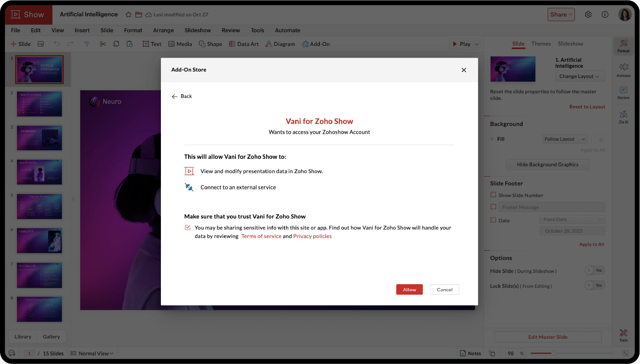The width and height of the screenshot is (640, 364).
Task: Click Edit Master Slide button
Action: 548,337
